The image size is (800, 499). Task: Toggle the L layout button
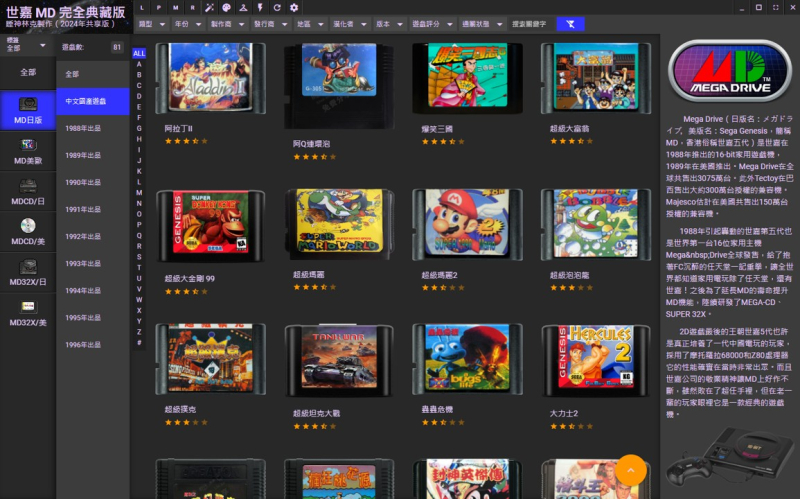point(142,8)
